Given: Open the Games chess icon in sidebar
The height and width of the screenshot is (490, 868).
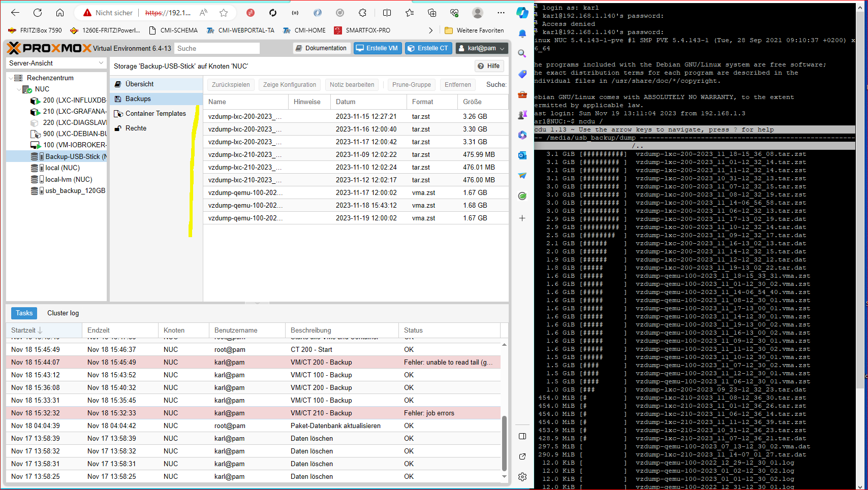Looking at the screenshot, I should click(522, 115).
